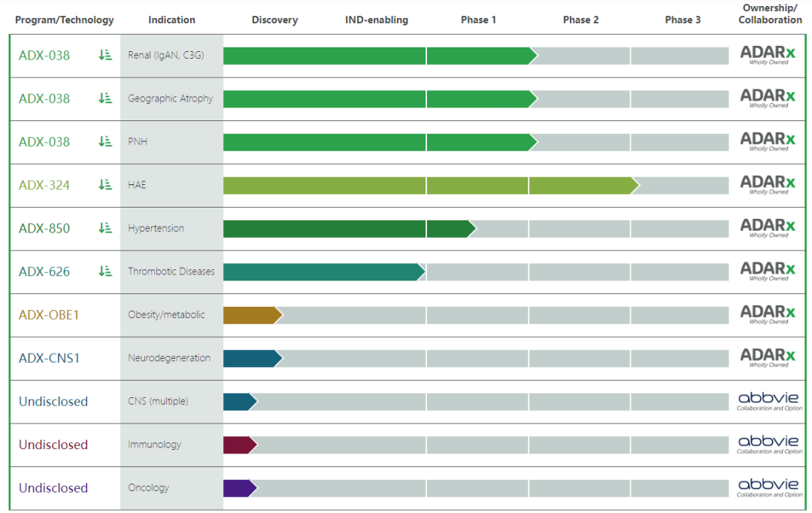Screen dimensions: 812x513
Task: Click the abbvie logo in the Oncology row
Action: [769, 487]
